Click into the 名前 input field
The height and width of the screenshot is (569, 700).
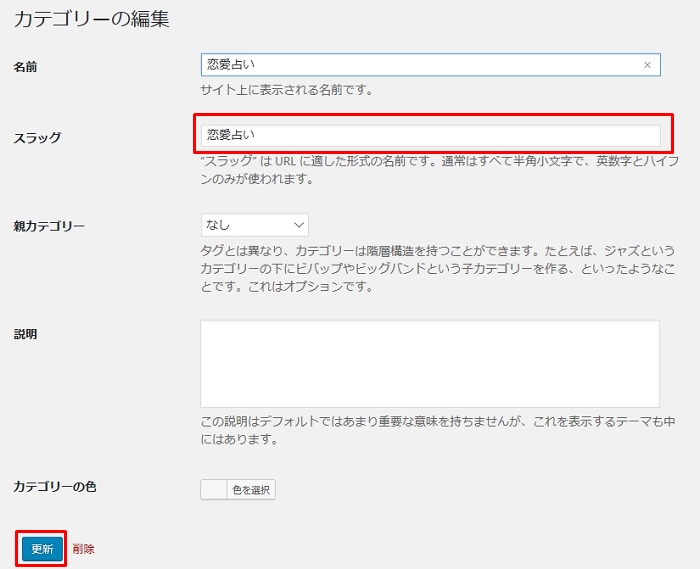(x=430, y=65)
